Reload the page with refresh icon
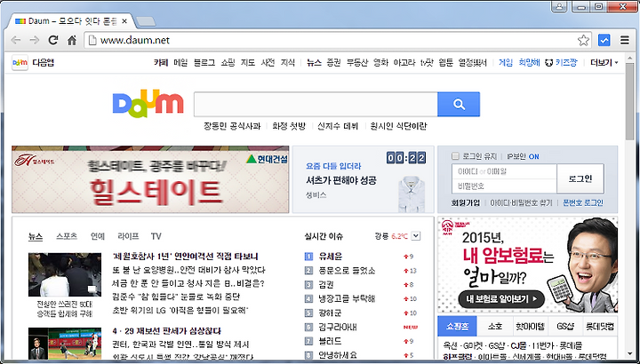Viewport: 640px width, 364px height. click(53, 40)
